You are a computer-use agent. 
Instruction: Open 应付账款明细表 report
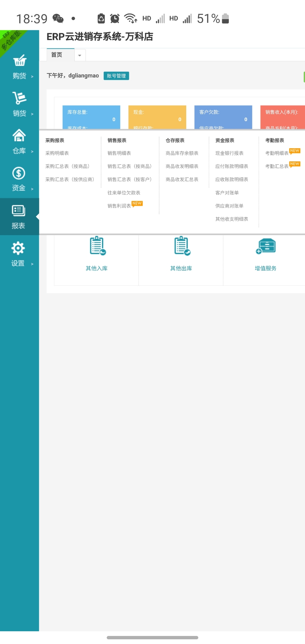(232, 166)
